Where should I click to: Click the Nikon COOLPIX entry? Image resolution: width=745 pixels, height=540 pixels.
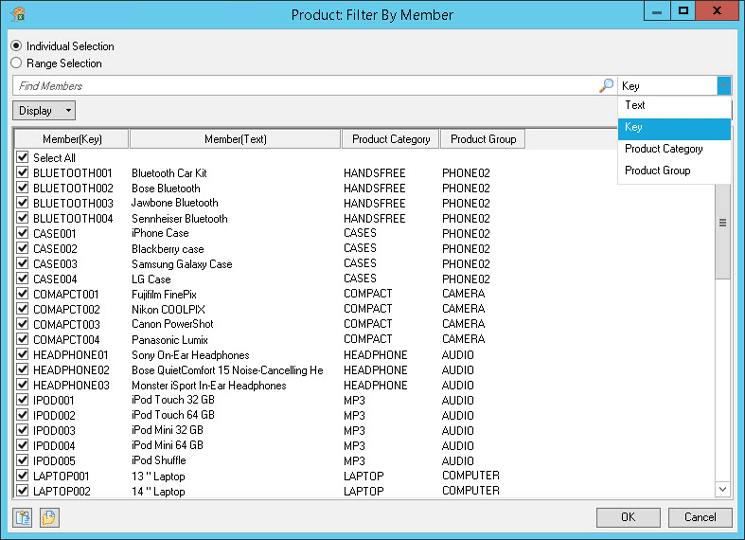click(x=168, y=310)
